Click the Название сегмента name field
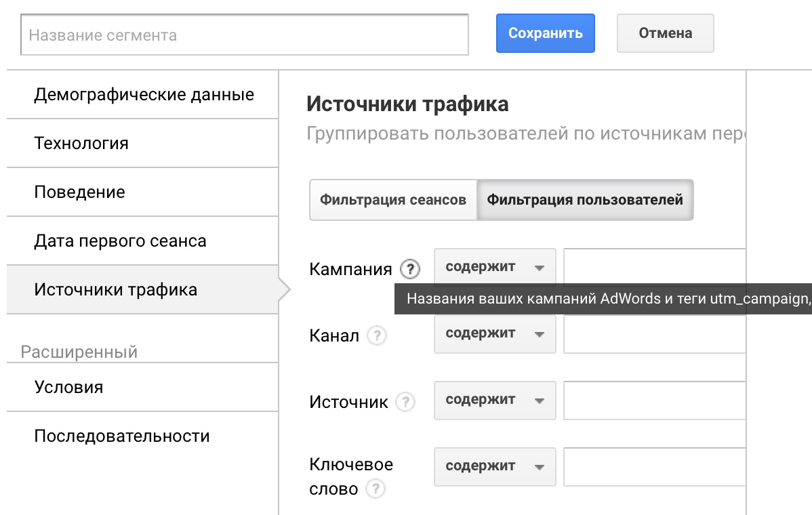The height and width of the screenshot is (515, 812). (x=244, y=33)
